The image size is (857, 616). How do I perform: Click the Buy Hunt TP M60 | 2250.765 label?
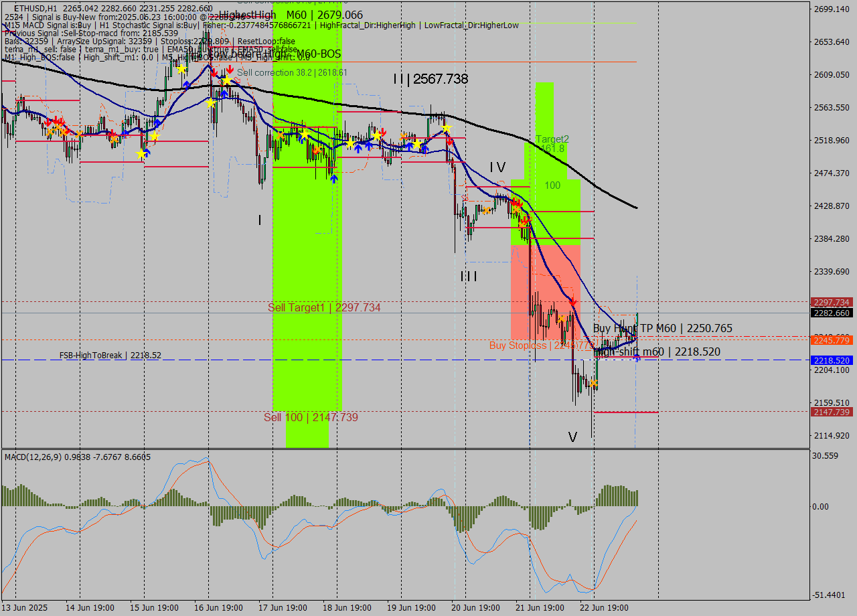663,328
